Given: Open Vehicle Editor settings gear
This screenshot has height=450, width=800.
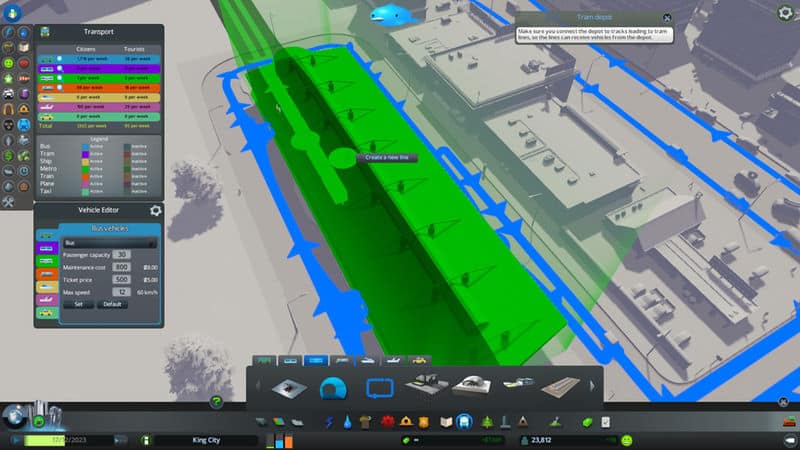Looking at the screenshot, I should coord(155,210).
